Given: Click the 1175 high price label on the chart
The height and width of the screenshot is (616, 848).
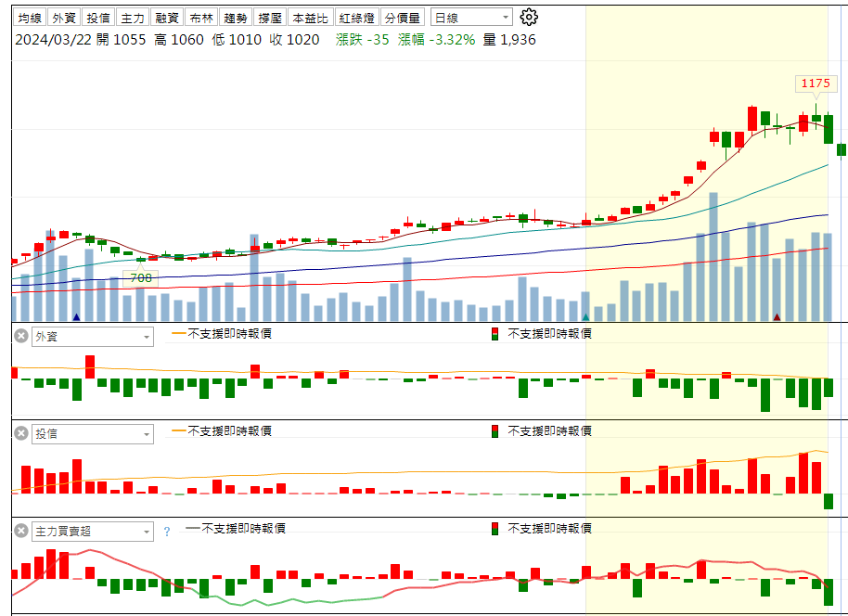Looking at the screenshot, I should tap(816, 83).
